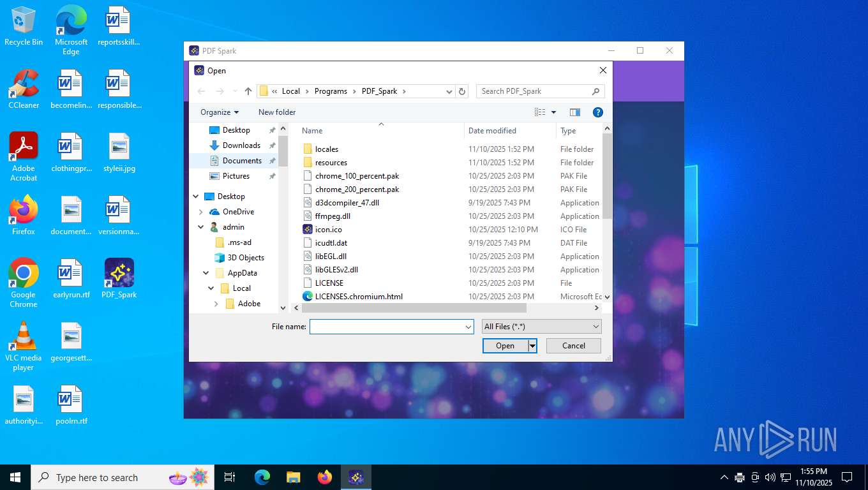This screenshot has height=490, width=868.
Task: Click the volume icon in system tray
Action: pyautogui.click(x=770, y=477)
